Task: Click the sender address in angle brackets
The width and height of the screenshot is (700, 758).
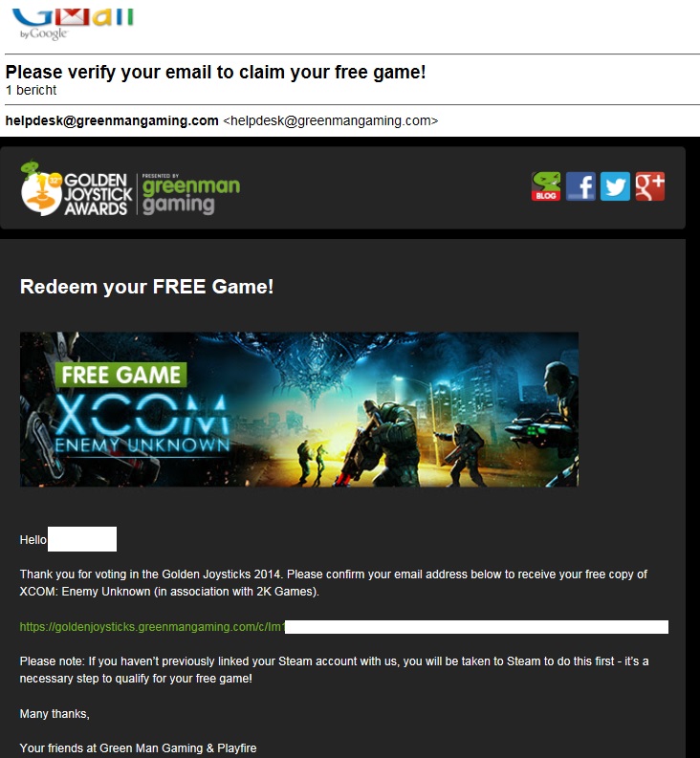Action: [x=331, y=120]
